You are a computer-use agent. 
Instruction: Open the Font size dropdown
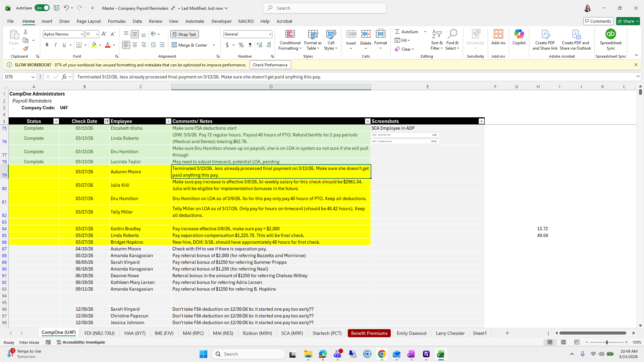[97, 34]
